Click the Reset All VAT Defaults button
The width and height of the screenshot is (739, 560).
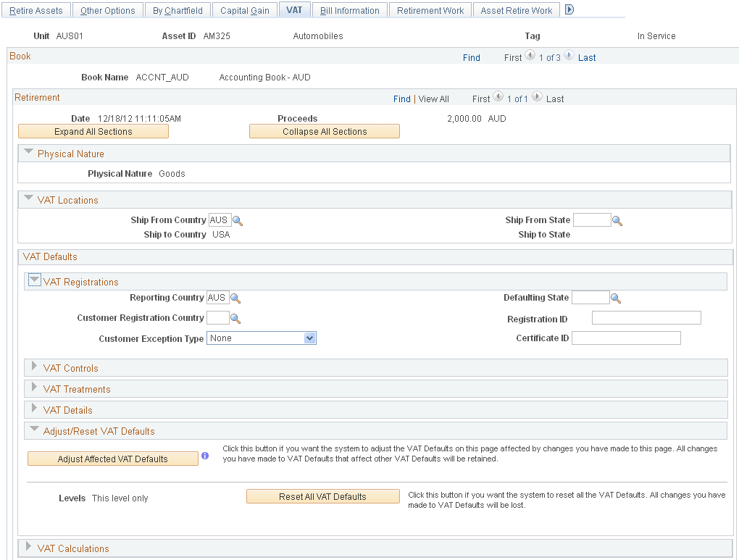pyautogui.click(x=322, y=496)
